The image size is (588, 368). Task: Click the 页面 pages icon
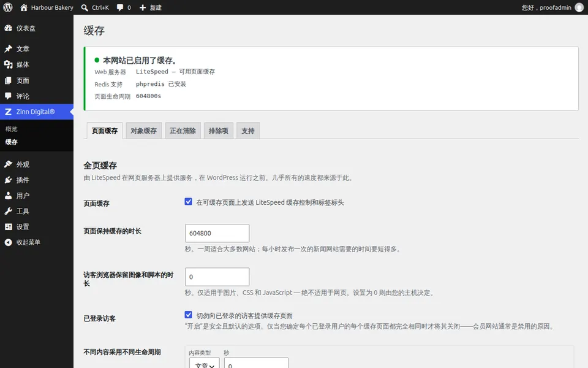pos(8,80)
